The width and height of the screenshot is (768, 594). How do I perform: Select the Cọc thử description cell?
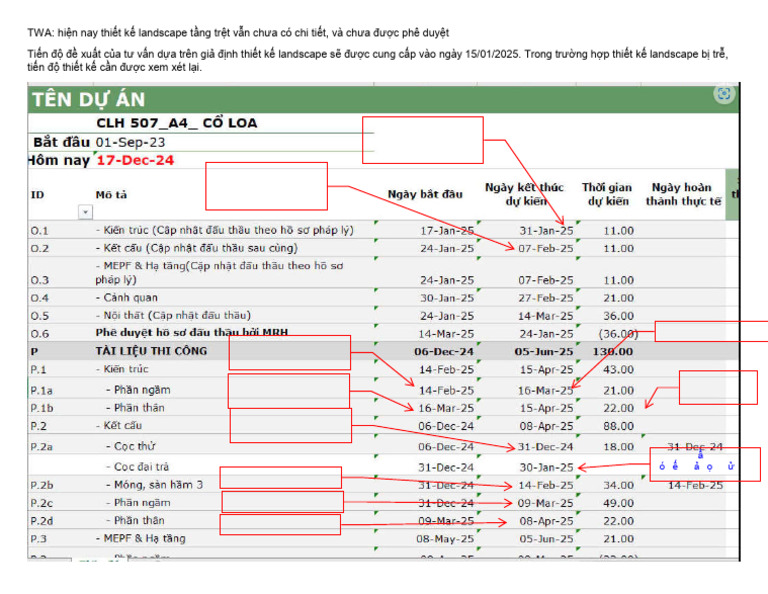(131, 446)
